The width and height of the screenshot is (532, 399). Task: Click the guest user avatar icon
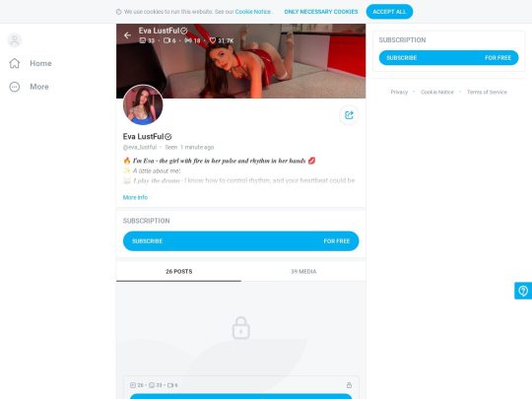pos(15,40)
